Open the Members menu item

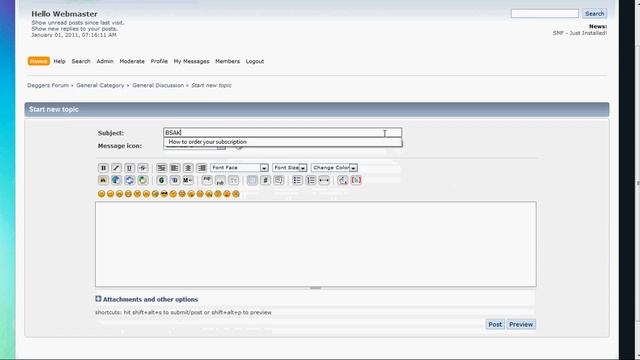click(227, 61)
